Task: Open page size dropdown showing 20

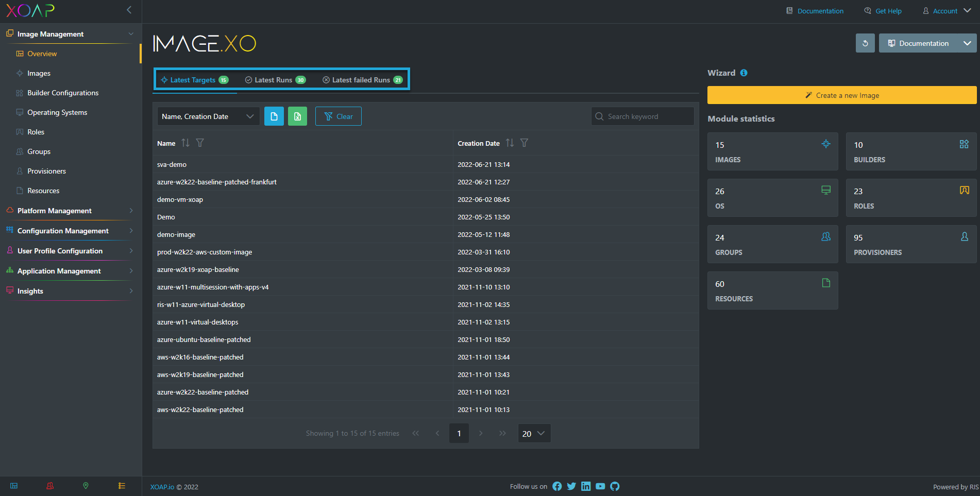Action: point(534,434)
